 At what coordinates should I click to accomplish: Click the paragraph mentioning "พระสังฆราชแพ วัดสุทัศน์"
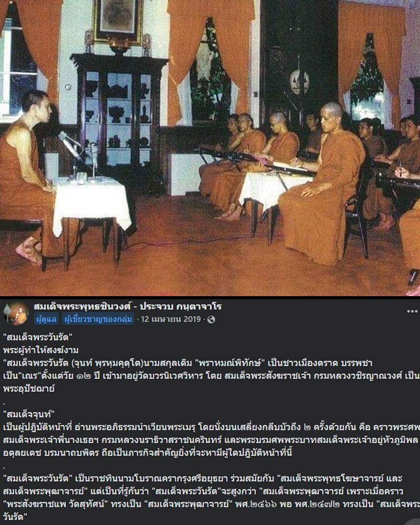coord(211,497)
